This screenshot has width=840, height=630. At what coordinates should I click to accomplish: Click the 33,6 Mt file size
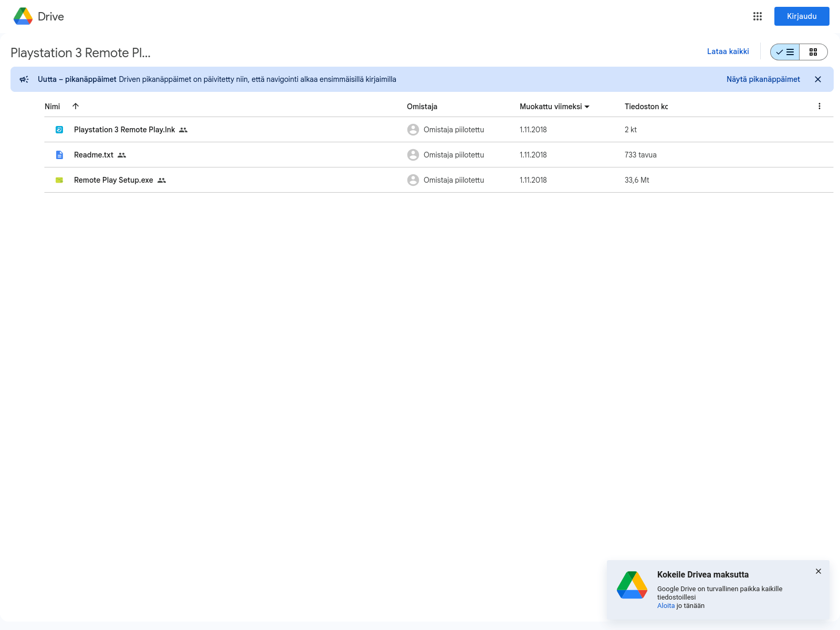(x=637, y=180)
